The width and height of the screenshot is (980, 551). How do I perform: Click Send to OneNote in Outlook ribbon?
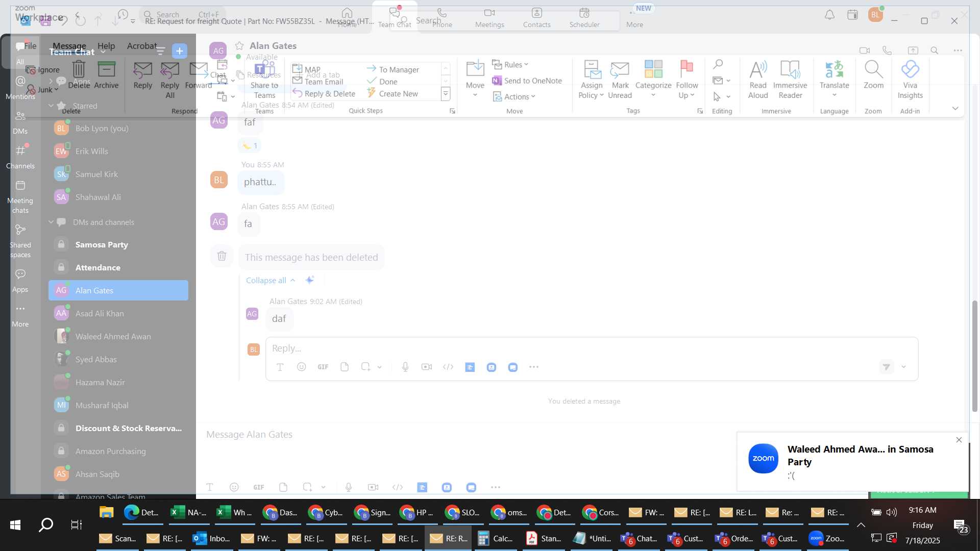(527, 81)
